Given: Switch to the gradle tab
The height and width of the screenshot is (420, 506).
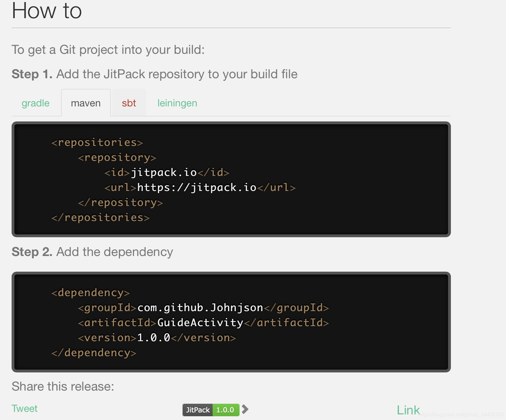Looking at the screenshot, I should [36, 103].
